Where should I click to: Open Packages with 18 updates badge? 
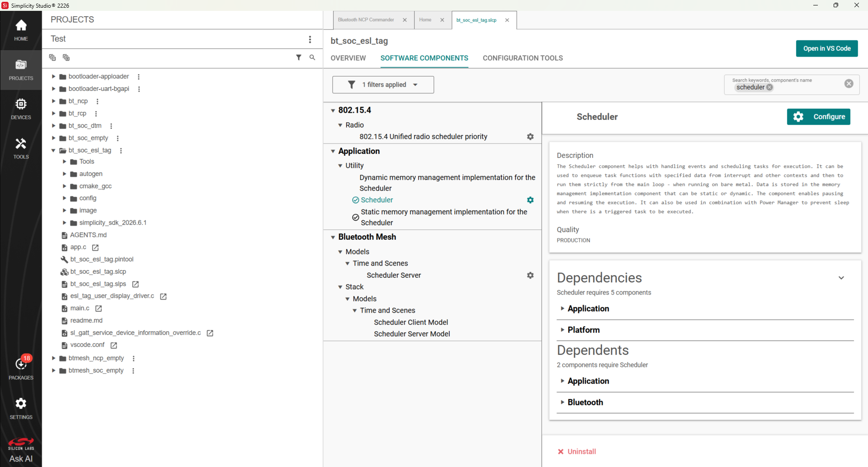pos(21,367)
